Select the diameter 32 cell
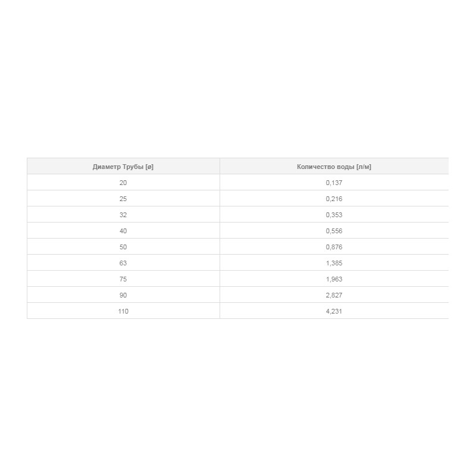 point(123,215)
